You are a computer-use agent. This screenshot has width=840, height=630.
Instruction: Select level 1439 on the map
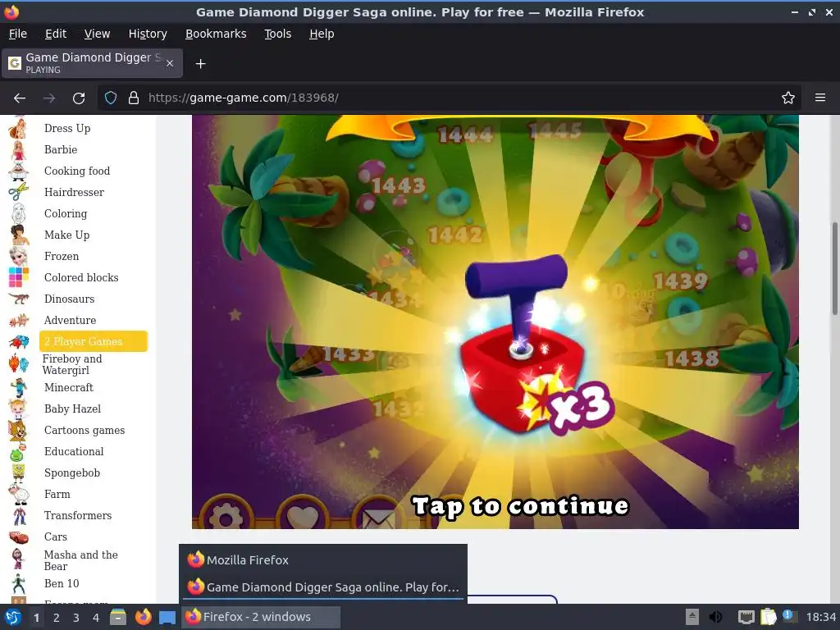click(680, 281)
